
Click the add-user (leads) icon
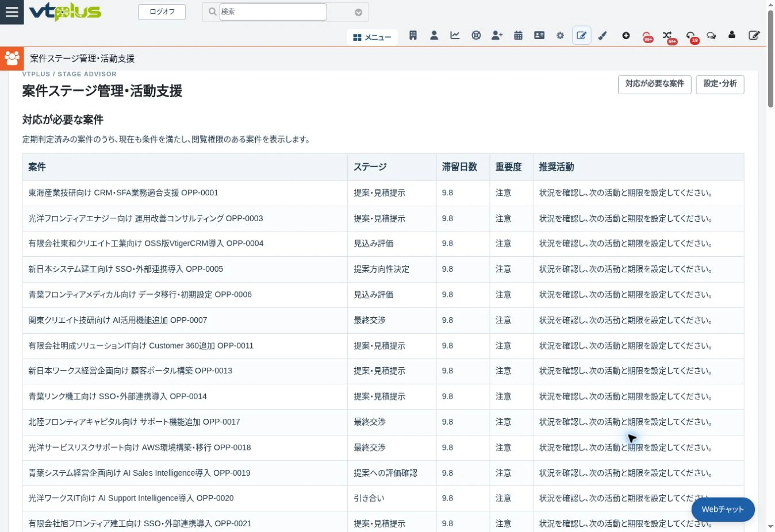(497, 36)
